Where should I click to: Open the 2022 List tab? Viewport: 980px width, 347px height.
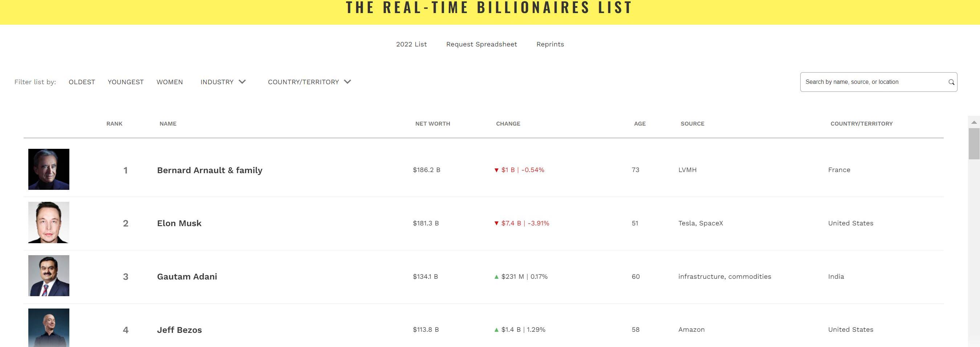pos(411,44)
